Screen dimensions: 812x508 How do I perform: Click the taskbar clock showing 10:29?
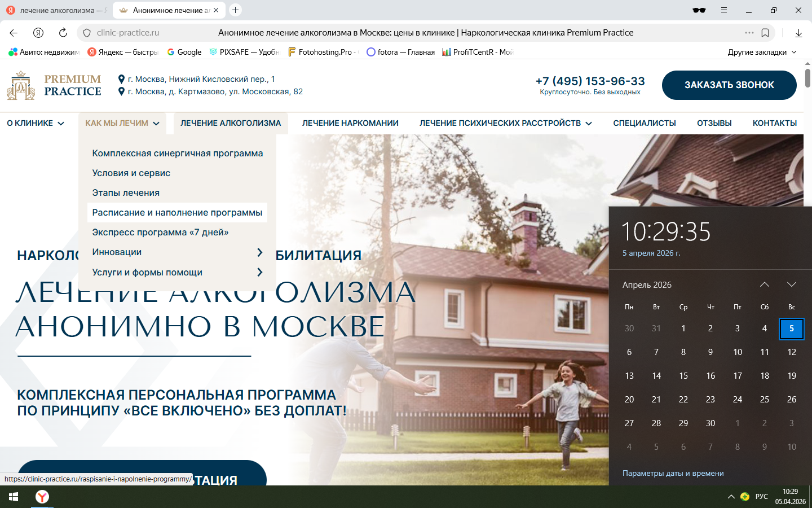tap(790, 497)
